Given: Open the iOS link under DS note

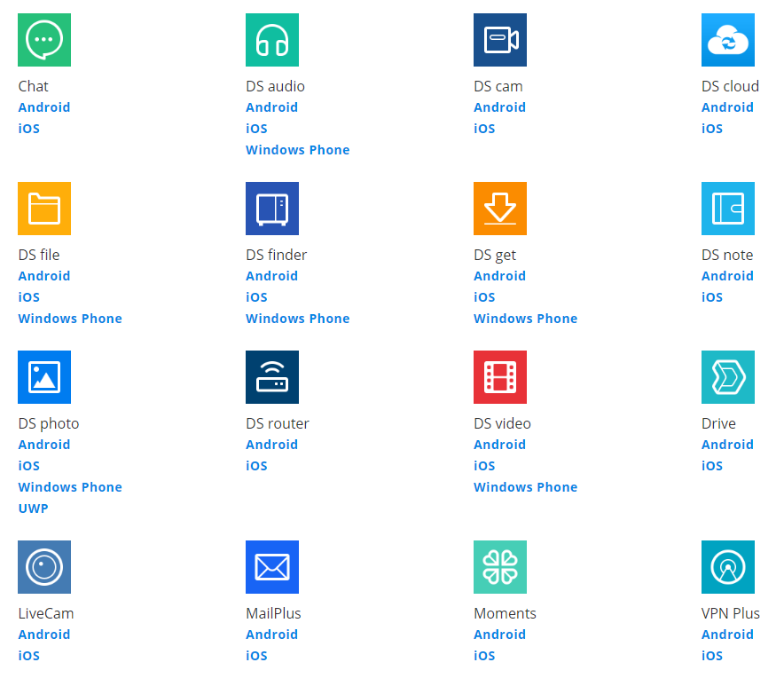Looking at the screenshot, I should coord(712,297).
